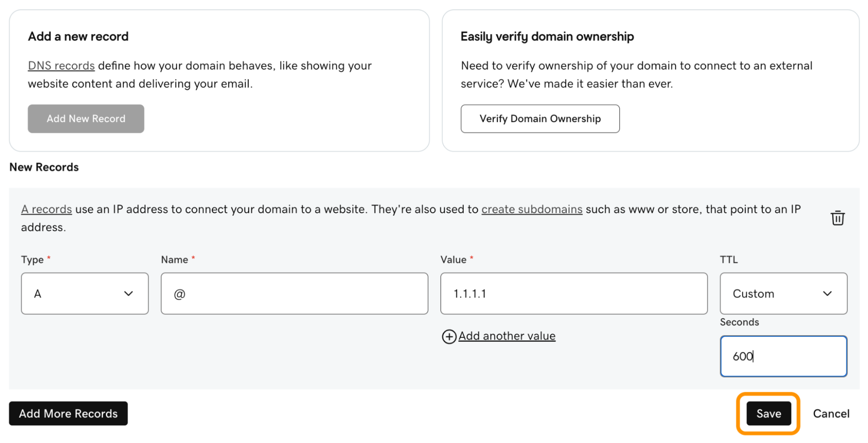Follow the A records link
Viewport: 868px width, 443px height.
pyautogui.click(x=46, y=209)
